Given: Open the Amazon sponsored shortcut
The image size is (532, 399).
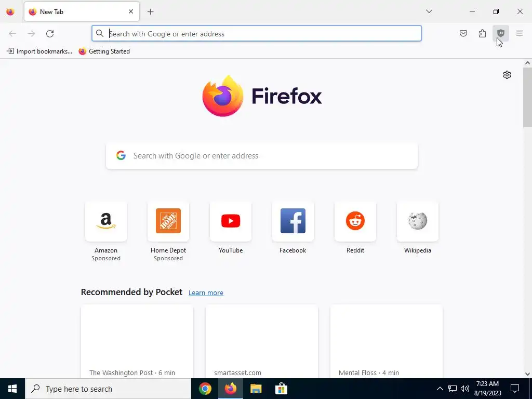Looking at the screenshot, I should 106,232.
